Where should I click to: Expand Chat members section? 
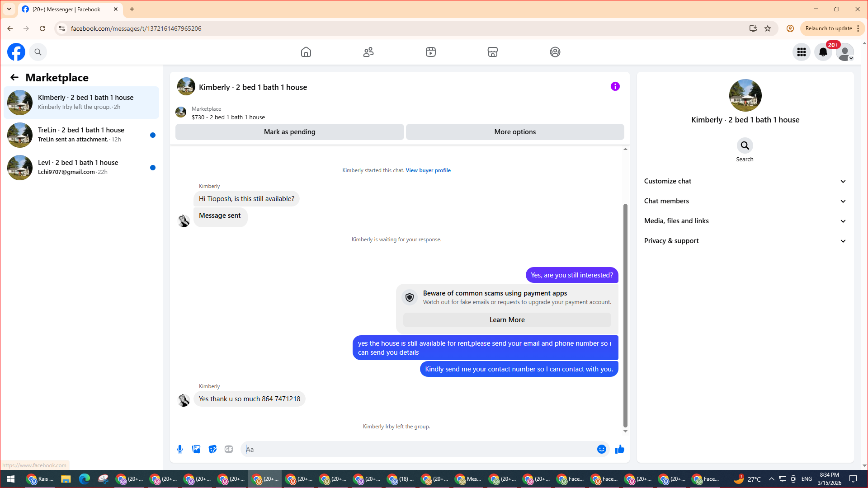pyautogui.click(x=745, y=201)
